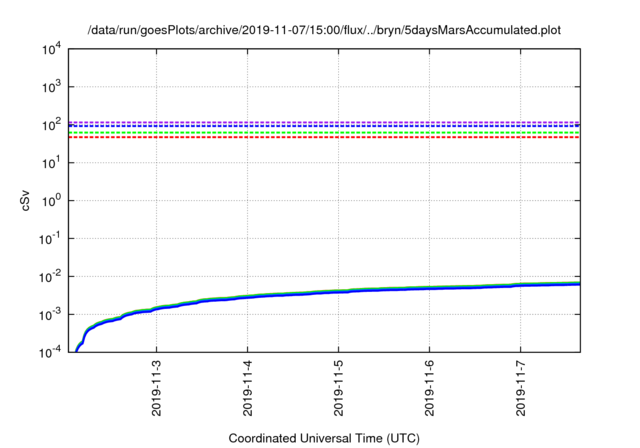The image size is (640, 448).
Task: Click the cSv y-axis unit label
Action: click(x=25, y=200)
